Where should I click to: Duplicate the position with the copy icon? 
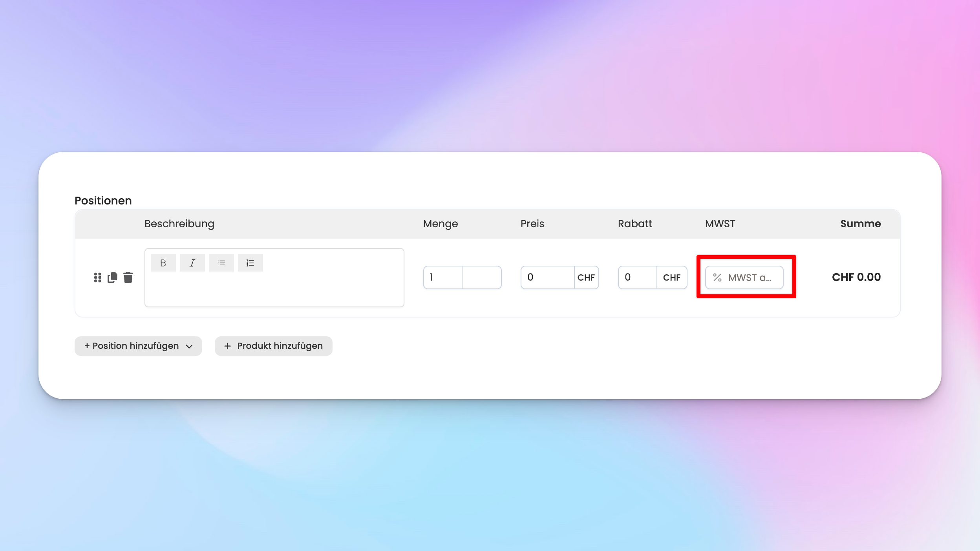pos(112,277)
